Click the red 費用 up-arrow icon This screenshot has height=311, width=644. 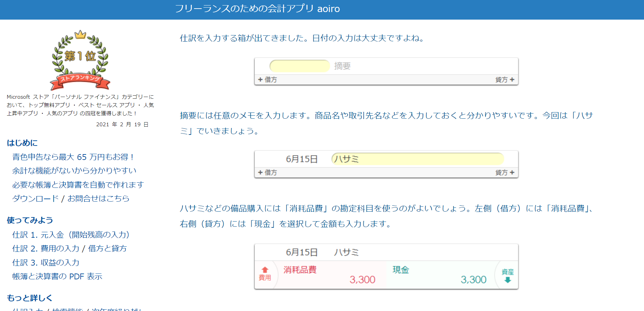[x=264, y=273]
